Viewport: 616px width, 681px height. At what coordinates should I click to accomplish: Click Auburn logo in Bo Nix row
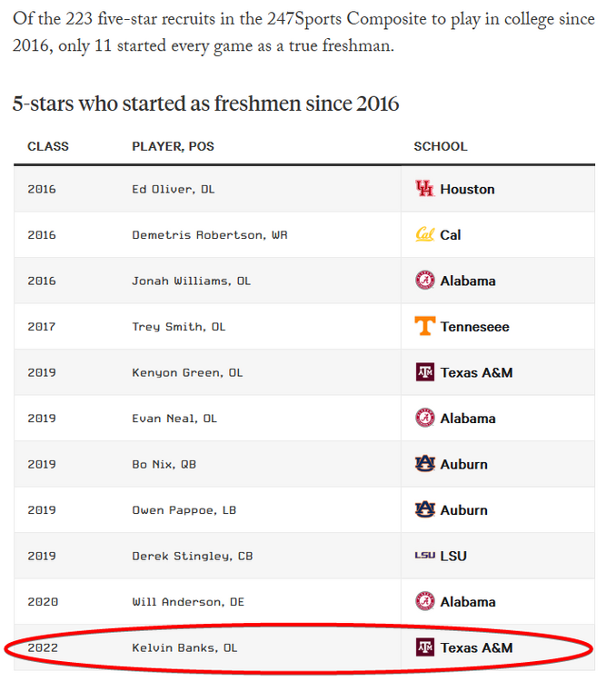click(424, 464)
